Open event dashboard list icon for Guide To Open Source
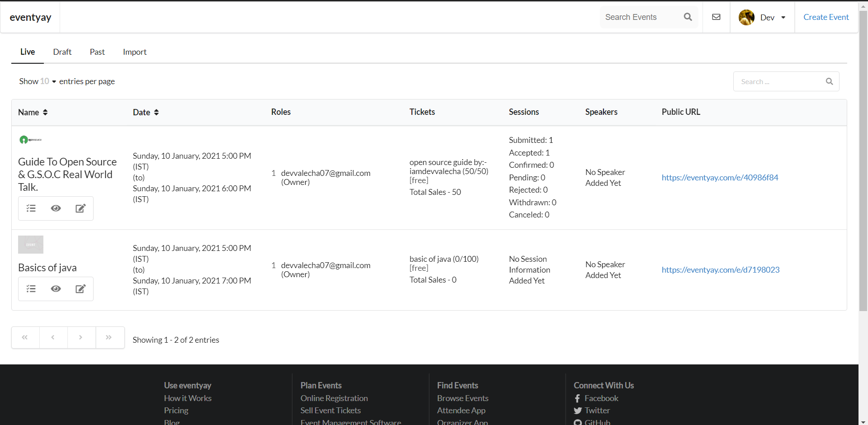Image resolution: width=868 pixels, height=425 pixels. coord(31,208)
